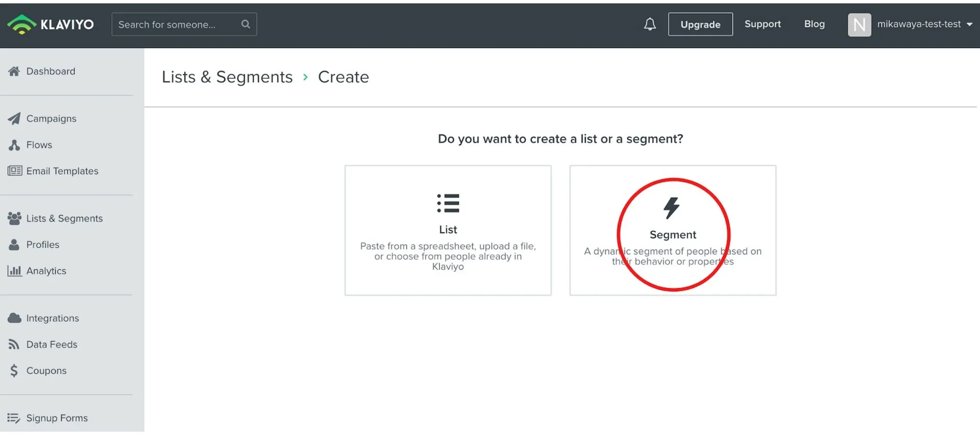Screen dimensions: 980x434
Task: Select Coupons in the sidebar
Action: 46,371
